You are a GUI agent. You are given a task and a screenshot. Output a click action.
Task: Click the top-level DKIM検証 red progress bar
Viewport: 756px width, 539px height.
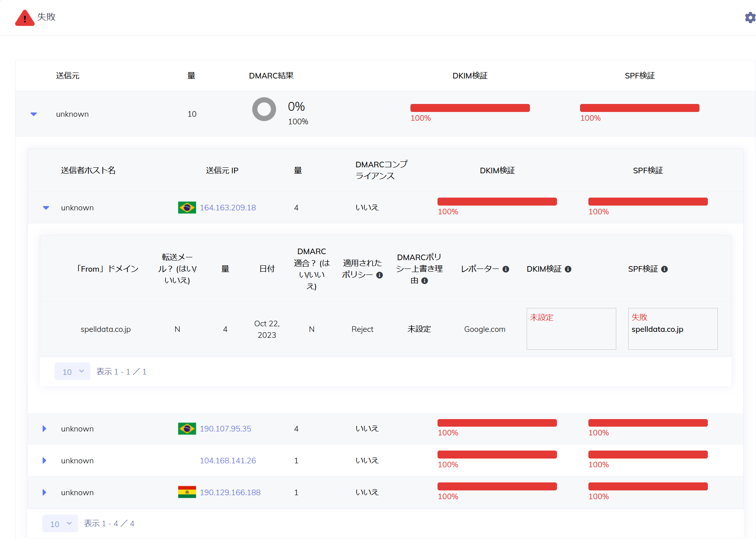coord(470,108)
